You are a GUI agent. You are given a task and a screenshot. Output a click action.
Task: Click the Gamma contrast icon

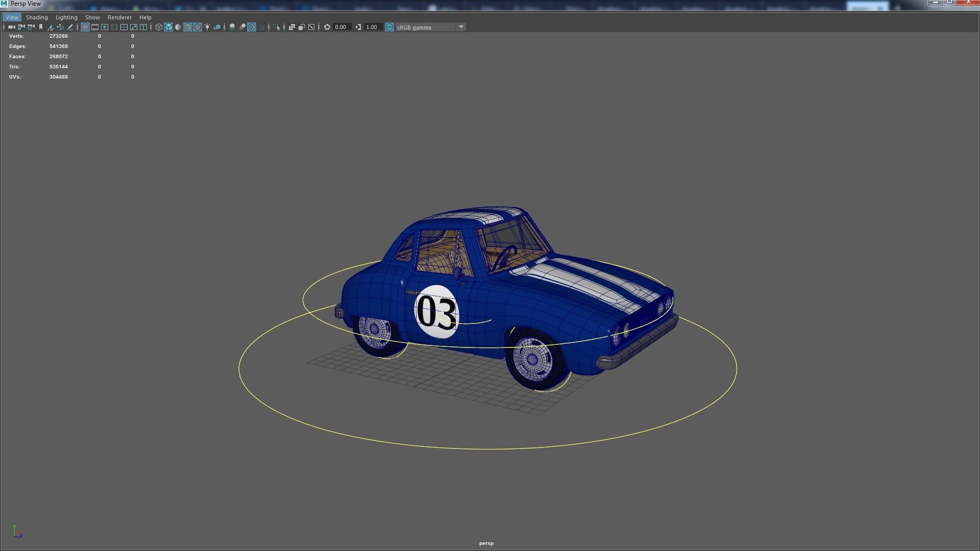click(x=358, y=27)
